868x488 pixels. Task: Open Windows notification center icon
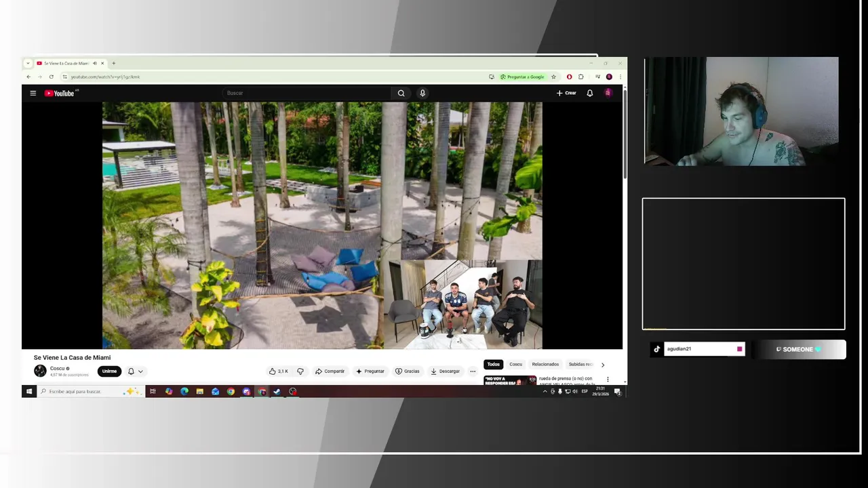coord(617,391)
